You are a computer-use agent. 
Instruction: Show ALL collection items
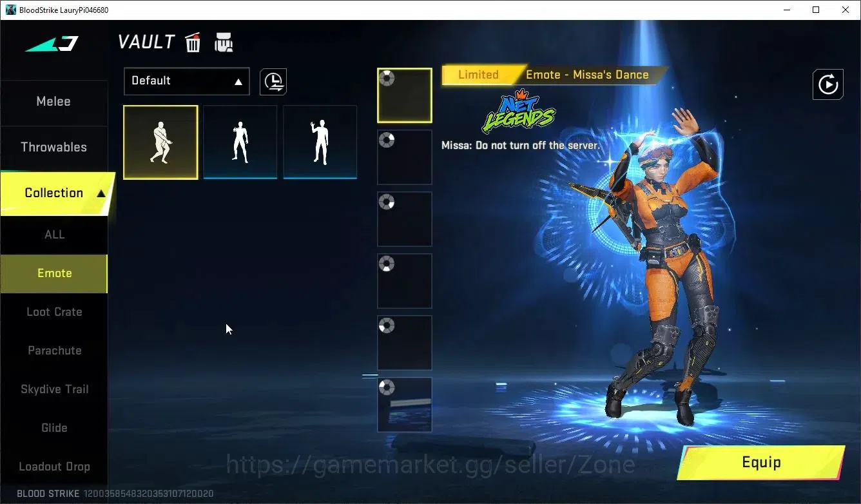(54, 235)
